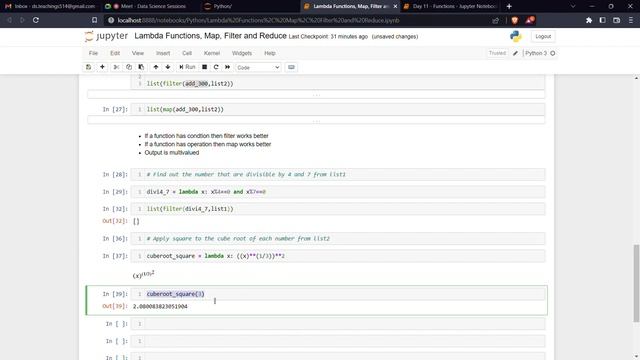Viewport: 640px width, 360px height.
Task: Interrupt the kernel with stop icon
Action: pyautogui.click(x=204, y=67)
